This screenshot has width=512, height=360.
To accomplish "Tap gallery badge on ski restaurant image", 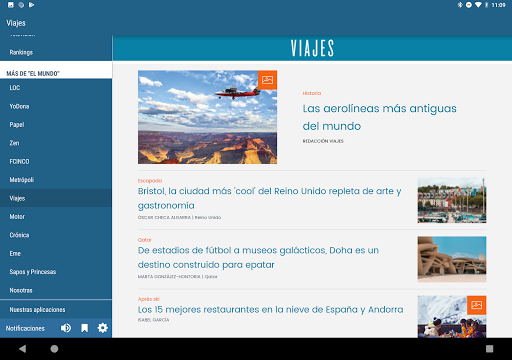I will point(476,305).
